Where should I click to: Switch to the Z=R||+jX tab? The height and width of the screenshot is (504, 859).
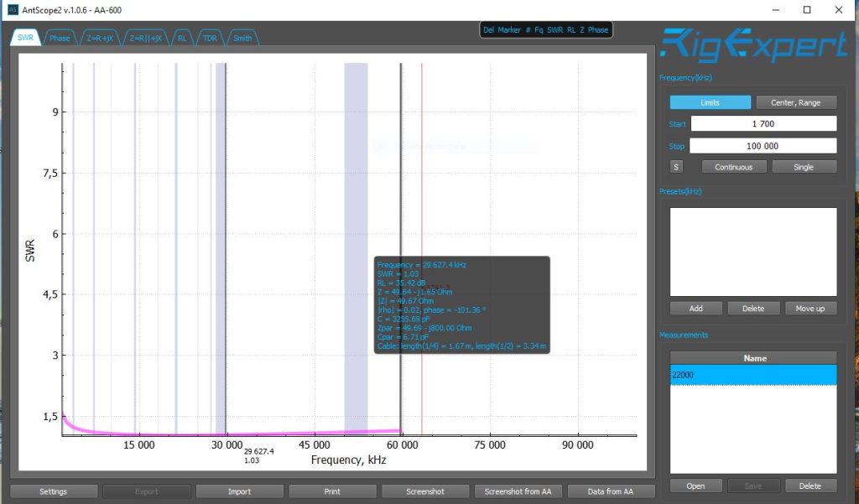click(146, 38)
